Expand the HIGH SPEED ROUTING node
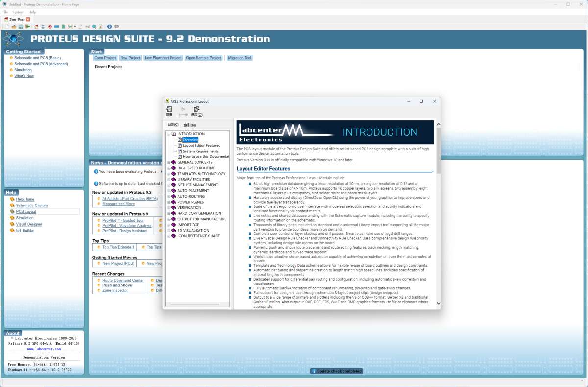This screenshot has width=588, height=387. tap(169, 168)
